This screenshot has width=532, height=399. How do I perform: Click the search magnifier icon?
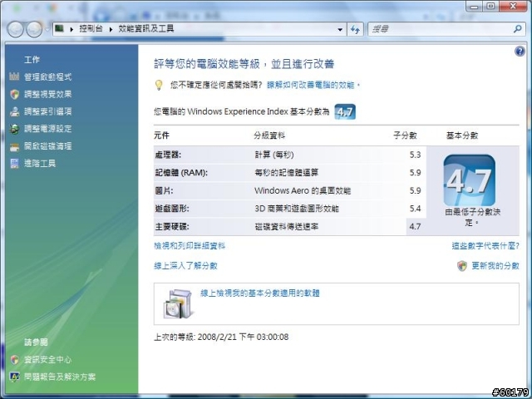pos(517,29)
